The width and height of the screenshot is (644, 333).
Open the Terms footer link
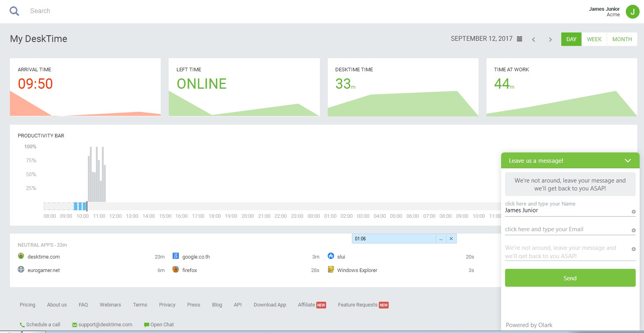point(140,305)
